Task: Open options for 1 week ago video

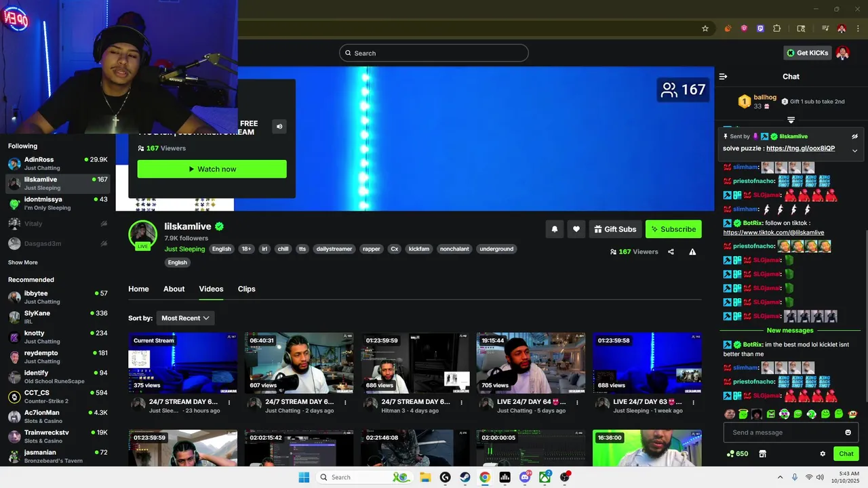Action: coord(693,402)
